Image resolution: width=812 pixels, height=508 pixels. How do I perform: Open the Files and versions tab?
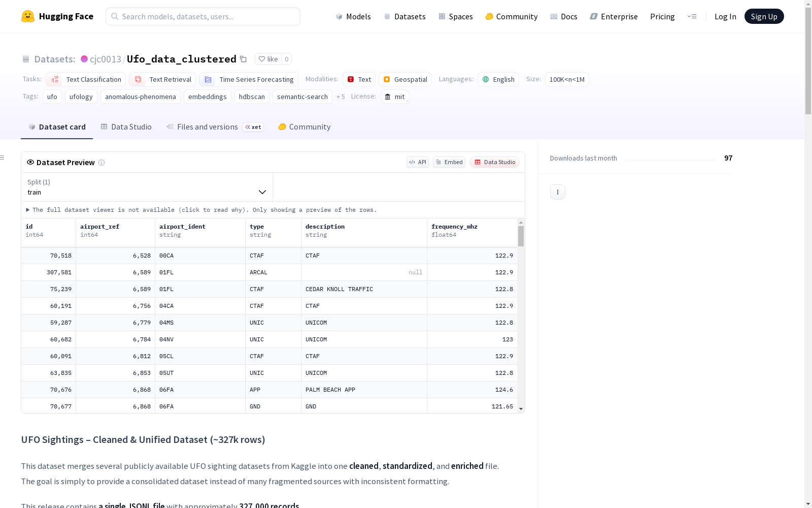(215, 127)
